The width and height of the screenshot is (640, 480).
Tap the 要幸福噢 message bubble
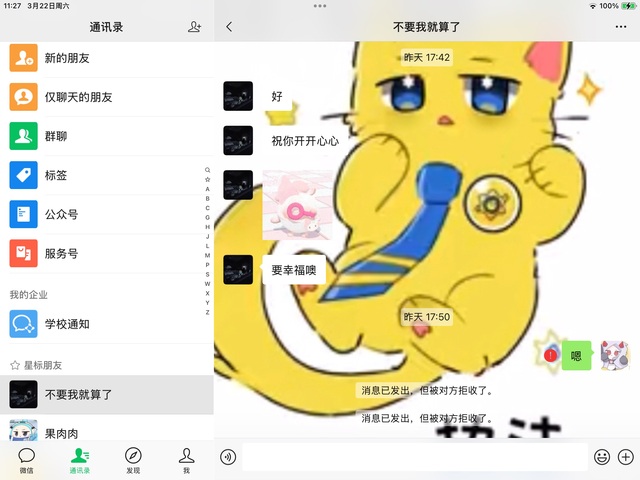[x=294, y=270]
